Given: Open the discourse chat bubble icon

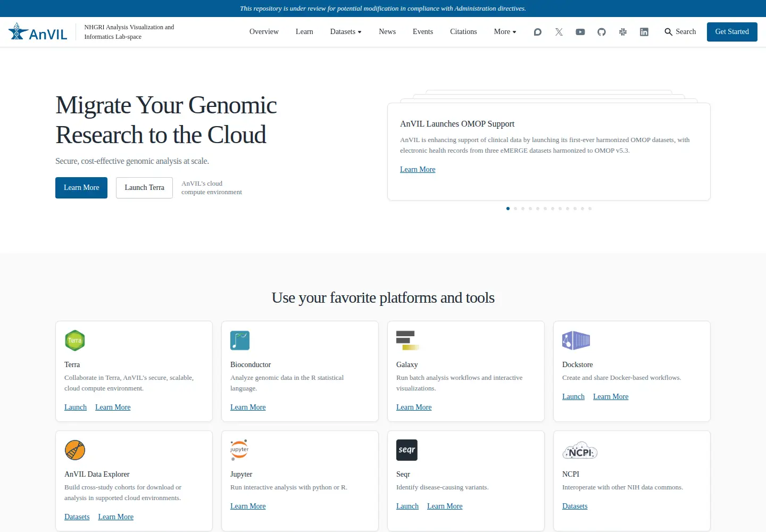Looking at the screenshot, I should tap(538, 32).
